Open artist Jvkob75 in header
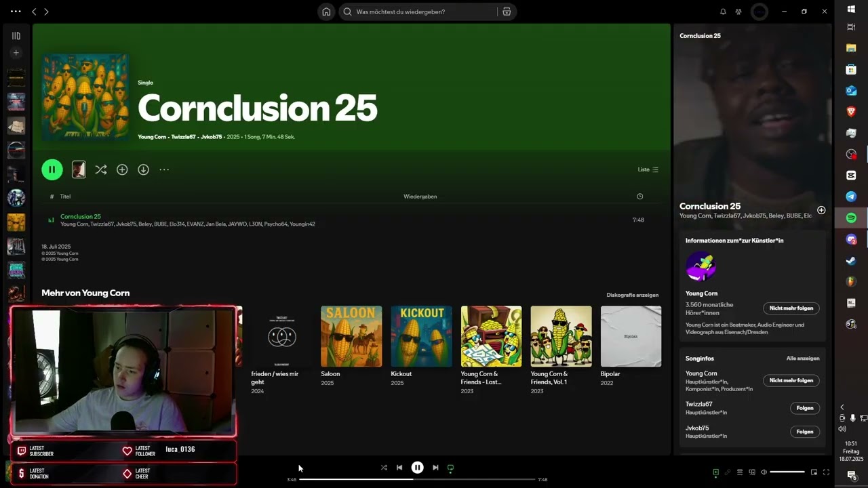 211,137
